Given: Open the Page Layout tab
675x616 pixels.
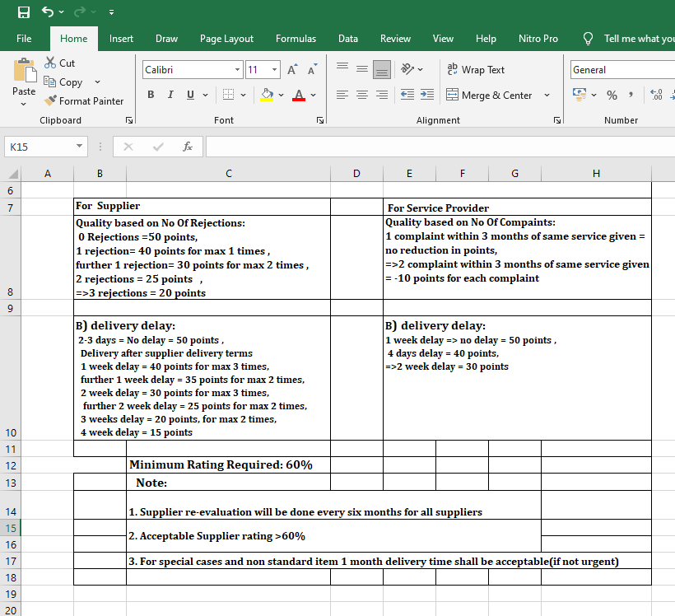Looking at the screenshot, I should click(226, 39).
